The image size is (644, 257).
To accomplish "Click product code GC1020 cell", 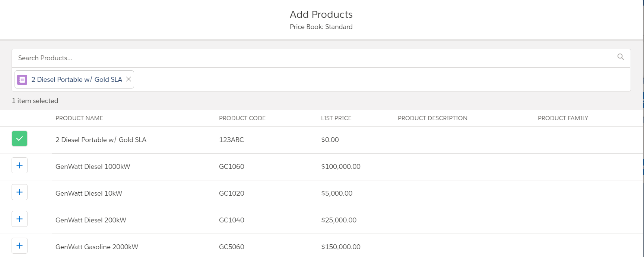I will (232, 193).
